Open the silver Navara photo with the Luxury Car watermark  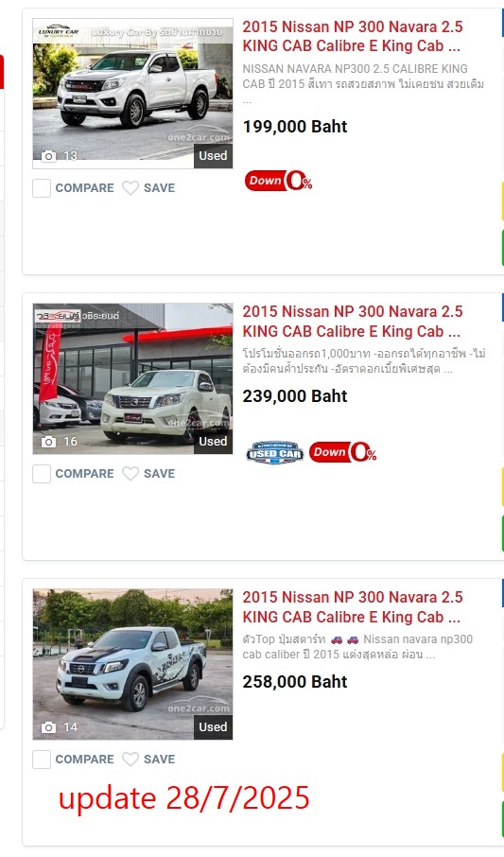[x=132, y=94]
